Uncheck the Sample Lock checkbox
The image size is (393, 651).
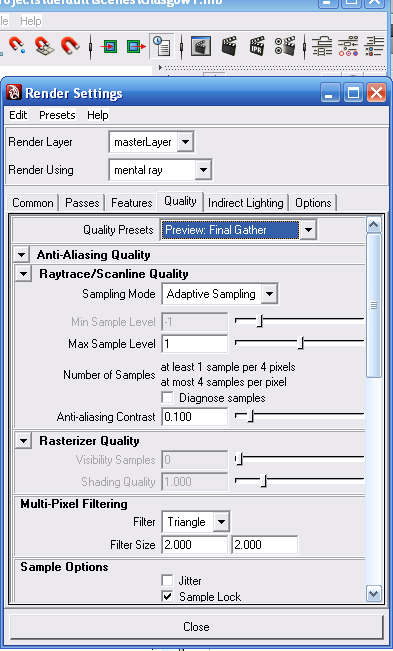[x=167, y=597]
